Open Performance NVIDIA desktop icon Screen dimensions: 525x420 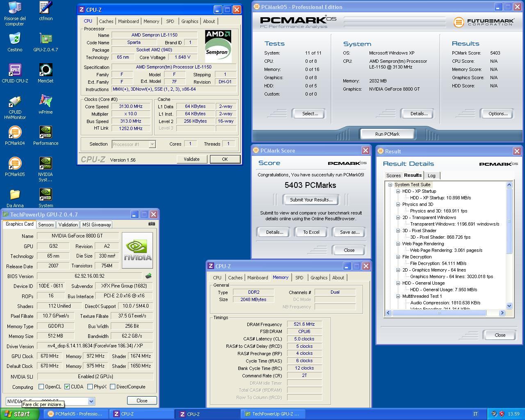[x=46, y=136]
